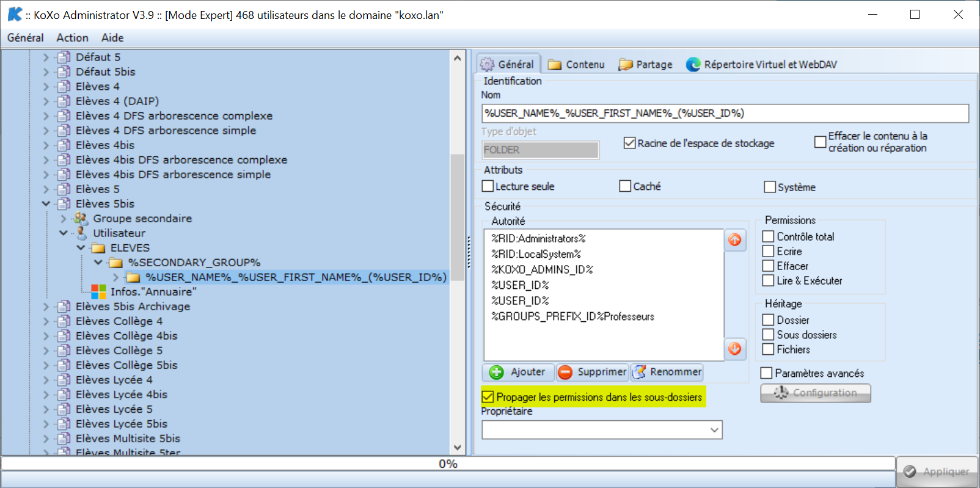Expand the Elèves Lycée 4 node
This screenshot has height=488, width=980.
(x=46, y=380)
